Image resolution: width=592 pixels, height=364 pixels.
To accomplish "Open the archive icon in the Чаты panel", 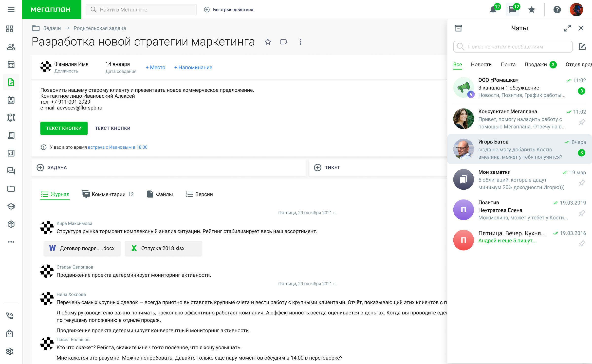I will (459, 28).
